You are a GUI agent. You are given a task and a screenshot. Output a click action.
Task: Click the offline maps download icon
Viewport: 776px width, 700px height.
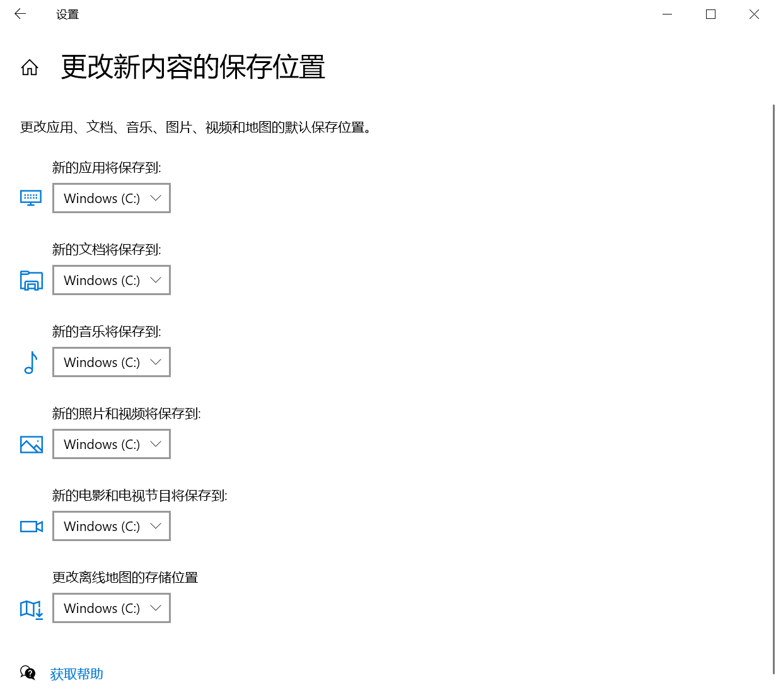(x=32, y=609)
